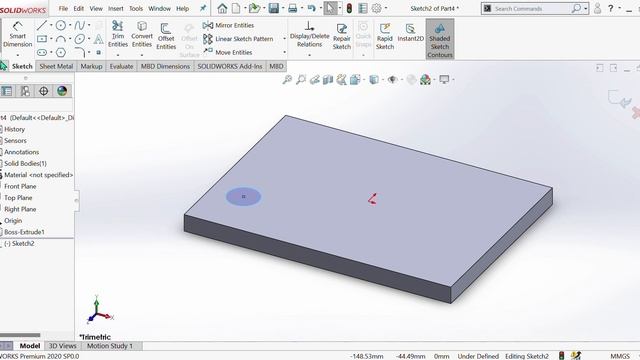Click Trim Entities tool
Screen dimensions: 640x360
click(118, 34)
